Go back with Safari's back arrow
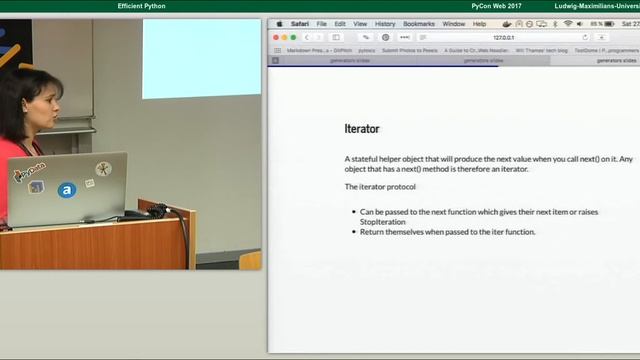Screen dimensions: 640x360 coord(307,38)
